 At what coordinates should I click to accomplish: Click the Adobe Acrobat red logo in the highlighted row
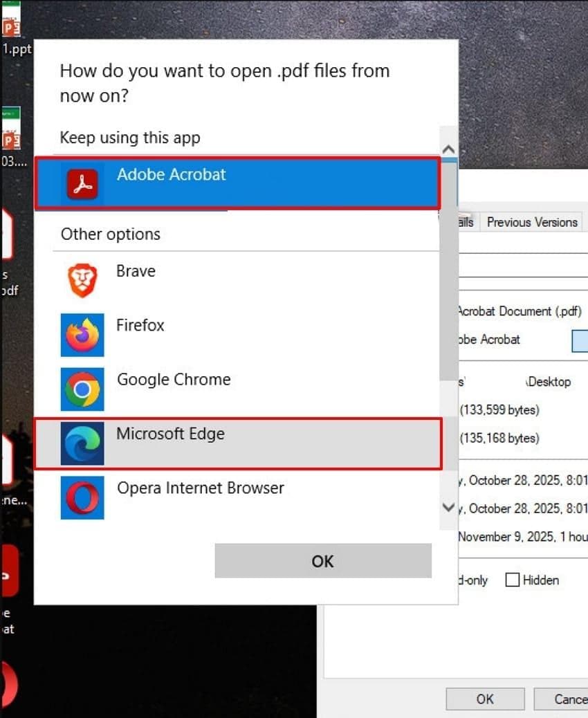point(82,183)
